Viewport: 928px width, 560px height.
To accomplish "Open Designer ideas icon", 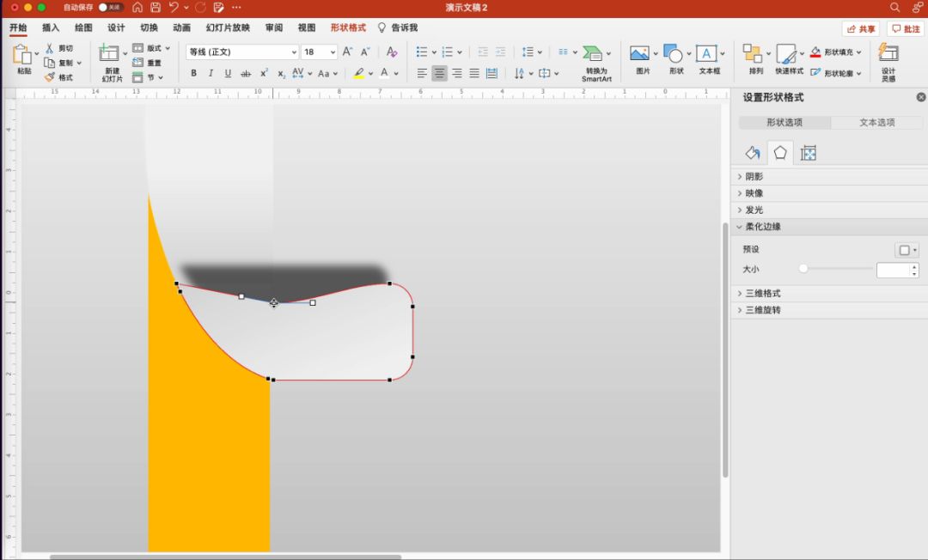I will tap(888, 52).
